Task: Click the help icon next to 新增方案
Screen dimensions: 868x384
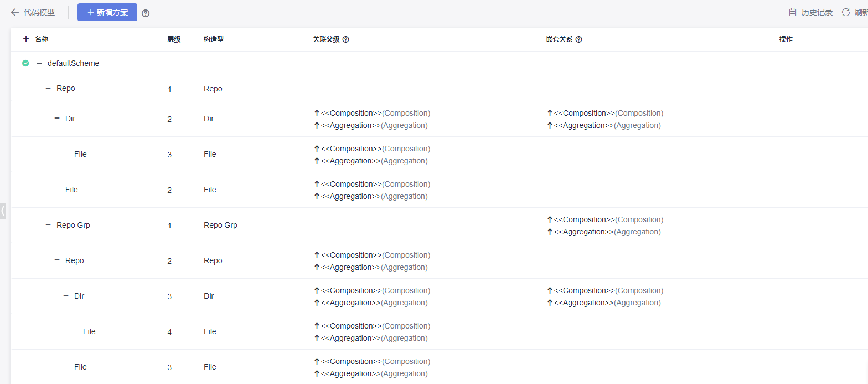Action: pyautogui.click(x=146, y=13)
